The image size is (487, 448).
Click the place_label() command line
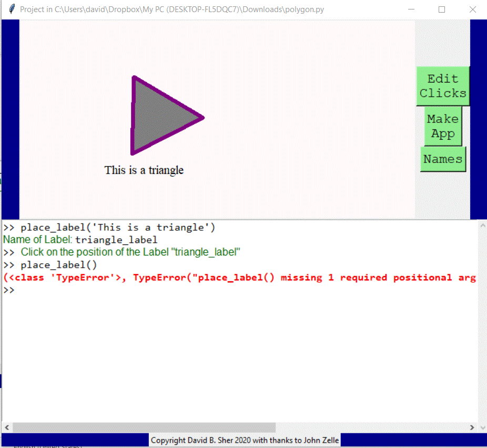[x=50, y=265]
